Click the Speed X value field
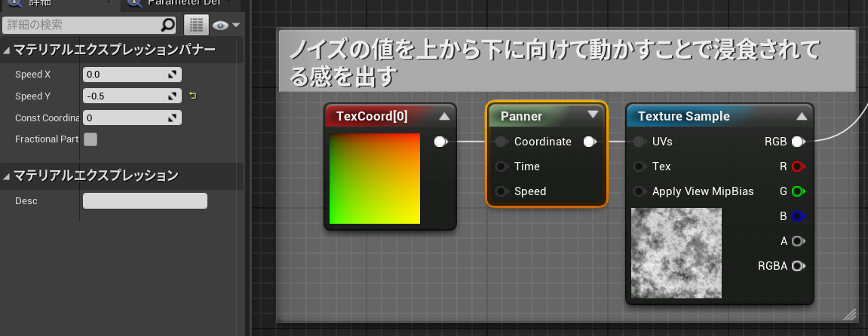The image size is (868, 336). [132, 74]
